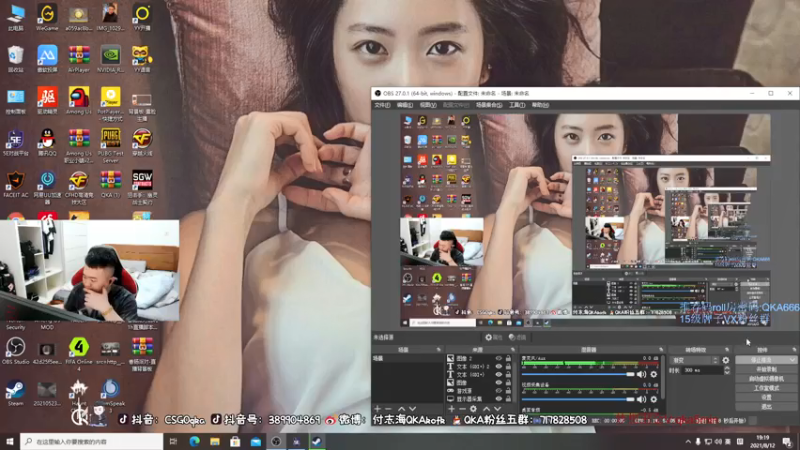
Task: Move scene up in Scenes dock
Action: click(x=402, y=409)
